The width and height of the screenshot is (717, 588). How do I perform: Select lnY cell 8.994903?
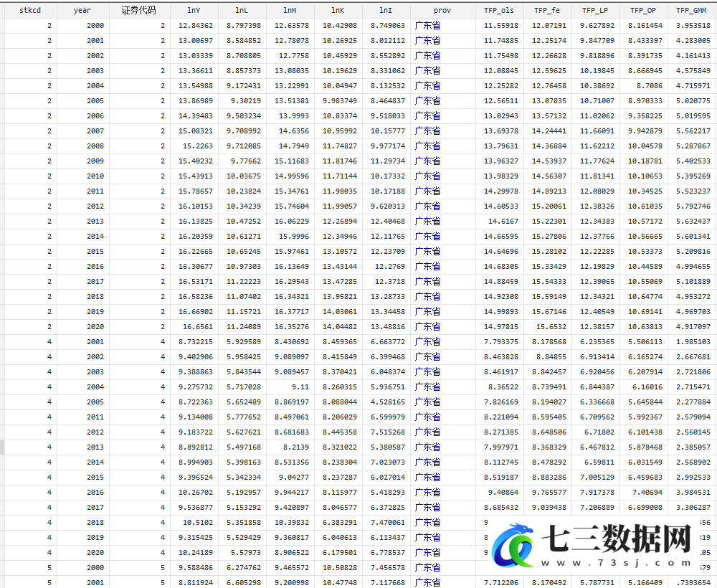194,463
